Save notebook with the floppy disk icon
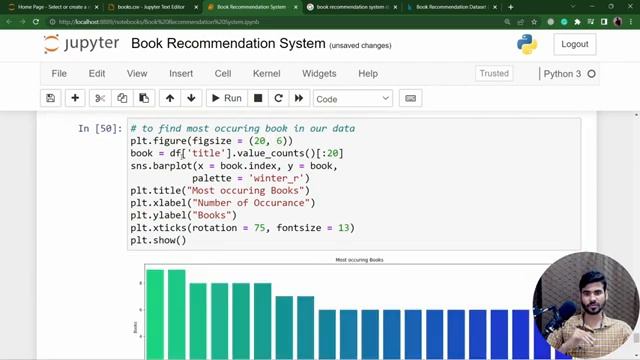Image resolution: width=640 pixels, height=360 pixels. pyautogui.click(x=51, y=98)
